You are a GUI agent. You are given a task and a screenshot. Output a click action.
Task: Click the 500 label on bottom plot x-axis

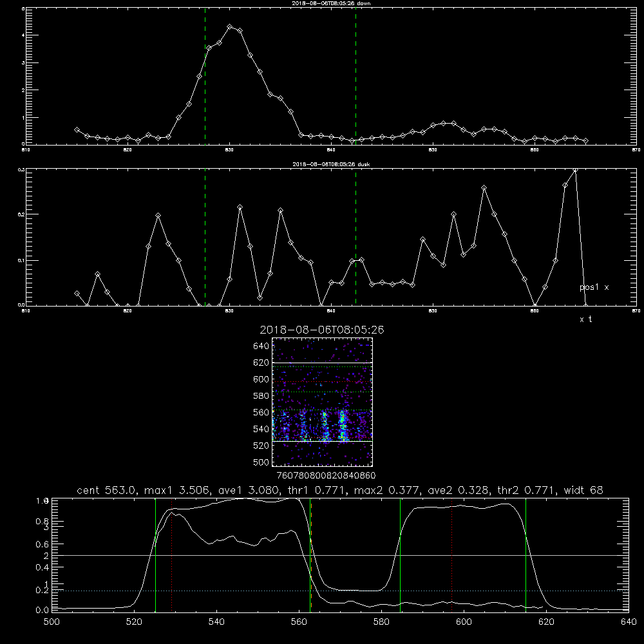coord(52,622)
